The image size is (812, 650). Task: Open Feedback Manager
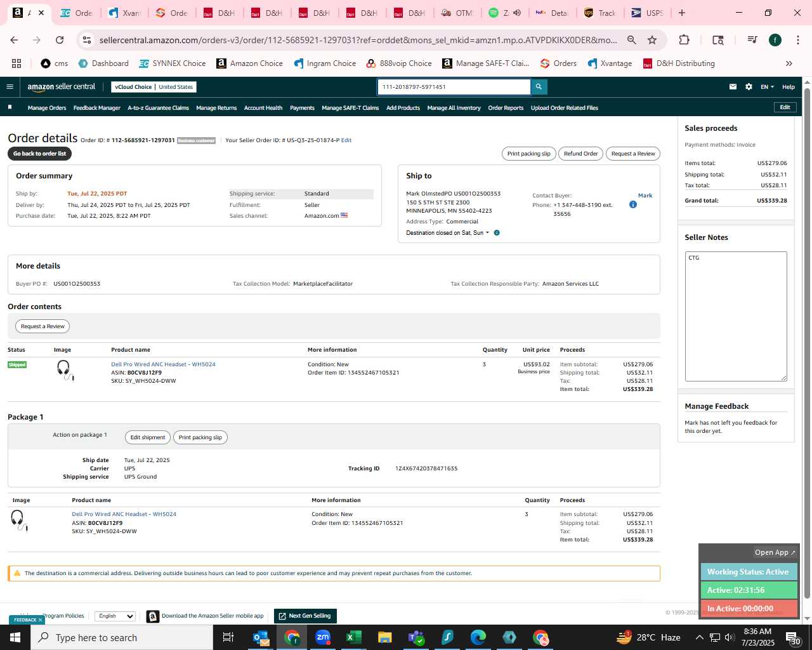pos(96,108)
